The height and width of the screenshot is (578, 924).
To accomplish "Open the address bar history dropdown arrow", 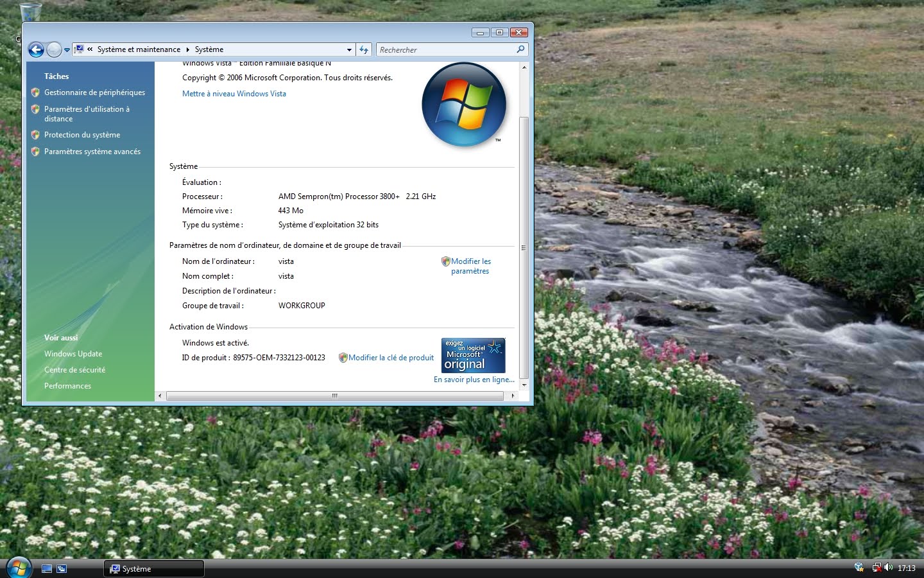I will [x=349, y=49].
